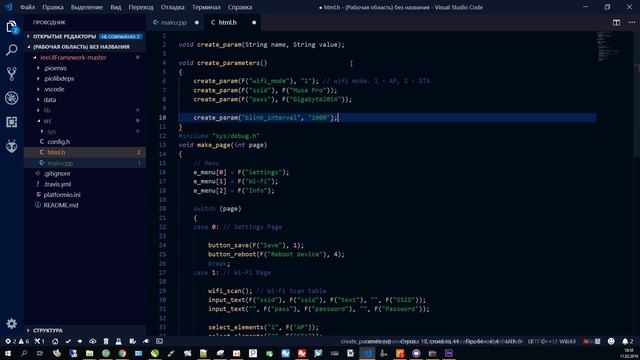The height and width of the screenshot is (360, 640).
Task: Open the PlatformIO alien icon view
Action: (11, 146)
